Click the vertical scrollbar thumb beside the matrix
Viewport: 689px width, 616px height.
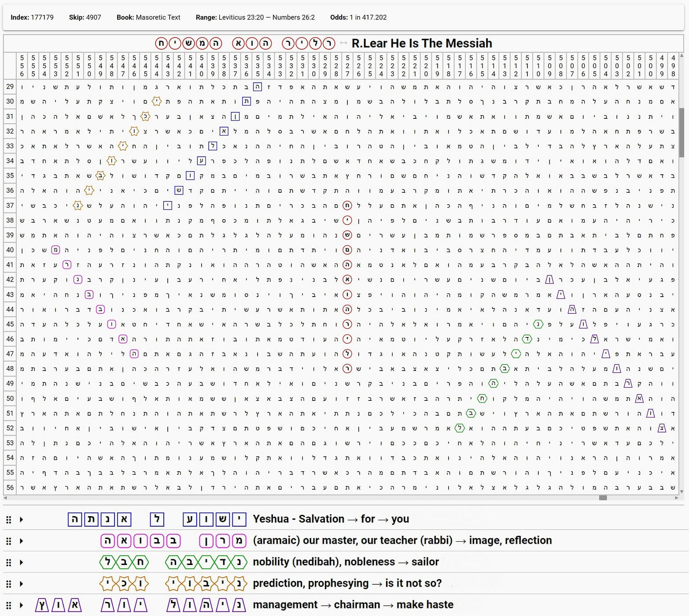point(682,132)
